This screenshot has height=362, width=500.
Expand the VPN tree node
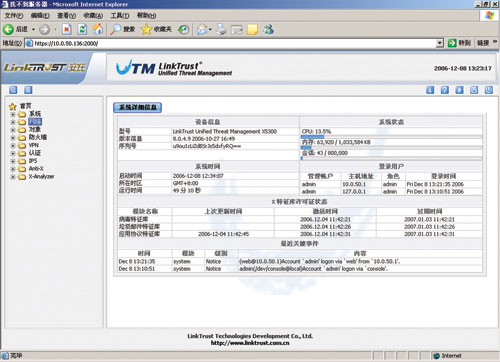point(13,146)
